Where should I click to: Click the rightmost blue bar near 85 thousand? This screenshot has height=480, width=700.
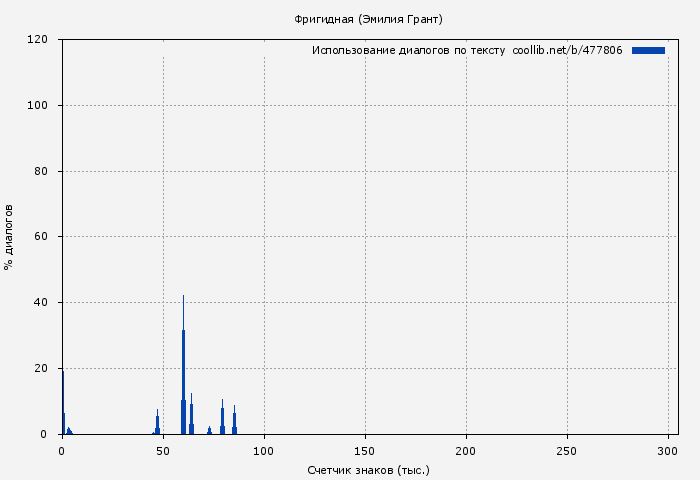point(234,422)
